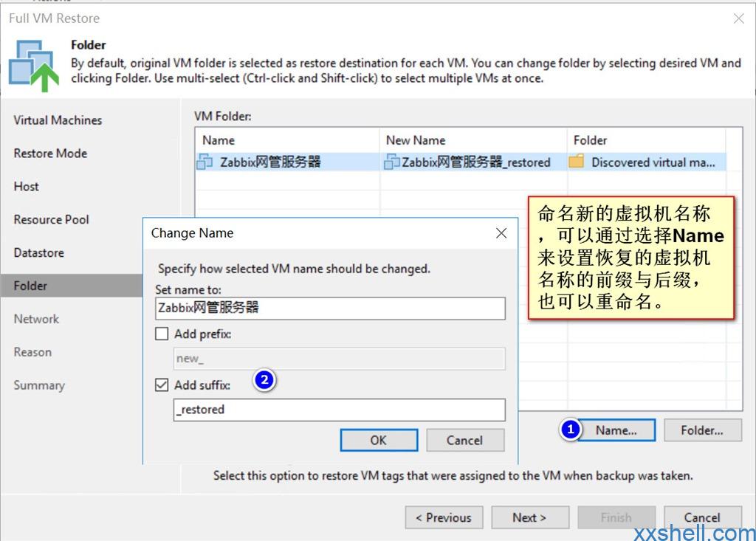Click the Full VM Restore wizard icon
This screenshot has width=756, height=541.
coord(33,66)
